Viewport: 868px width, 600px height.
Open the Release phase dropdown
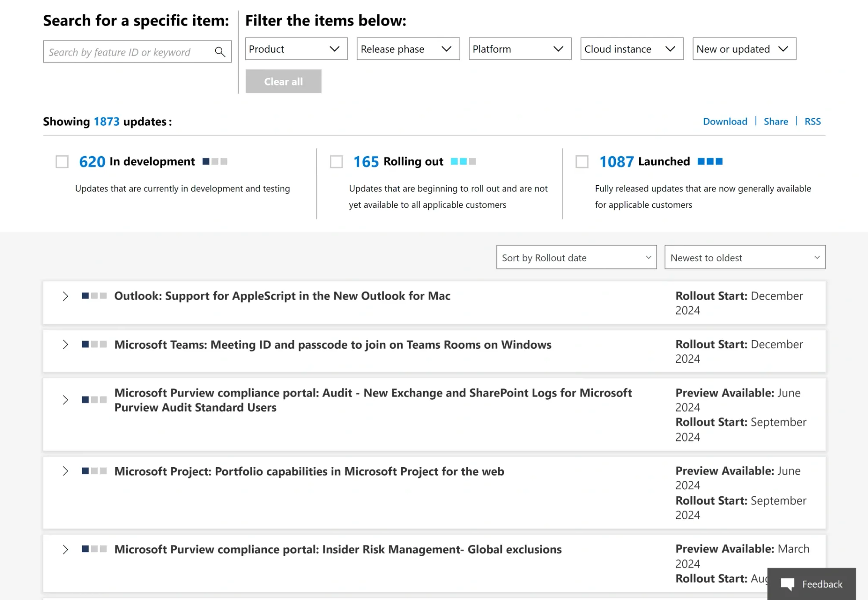tap(407, 49)
